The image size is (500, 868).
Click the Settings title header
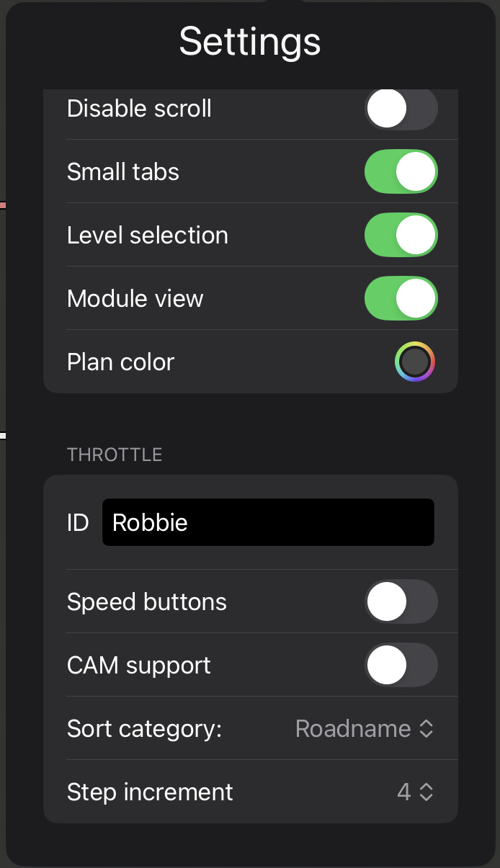pos(250,42)
